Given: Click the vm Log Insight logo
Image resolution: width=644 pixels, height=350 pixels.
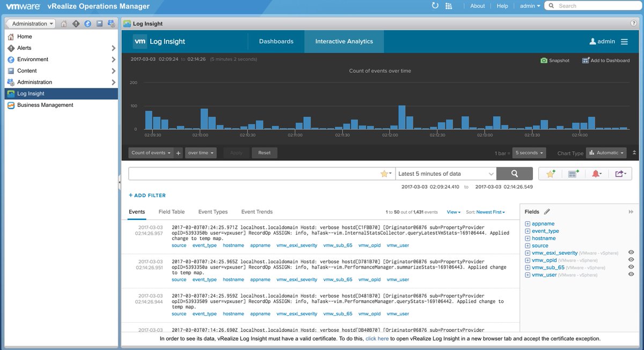Looking at the screenshot, I should tap(140, 41).
